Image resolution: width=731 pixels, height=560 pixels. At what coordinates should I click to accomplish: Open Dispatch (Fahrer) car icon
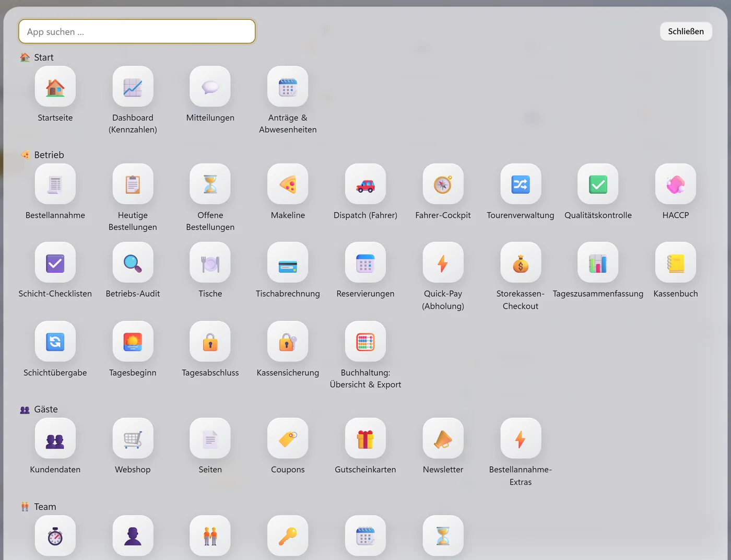pyautogui.click(x=365, y=184)
